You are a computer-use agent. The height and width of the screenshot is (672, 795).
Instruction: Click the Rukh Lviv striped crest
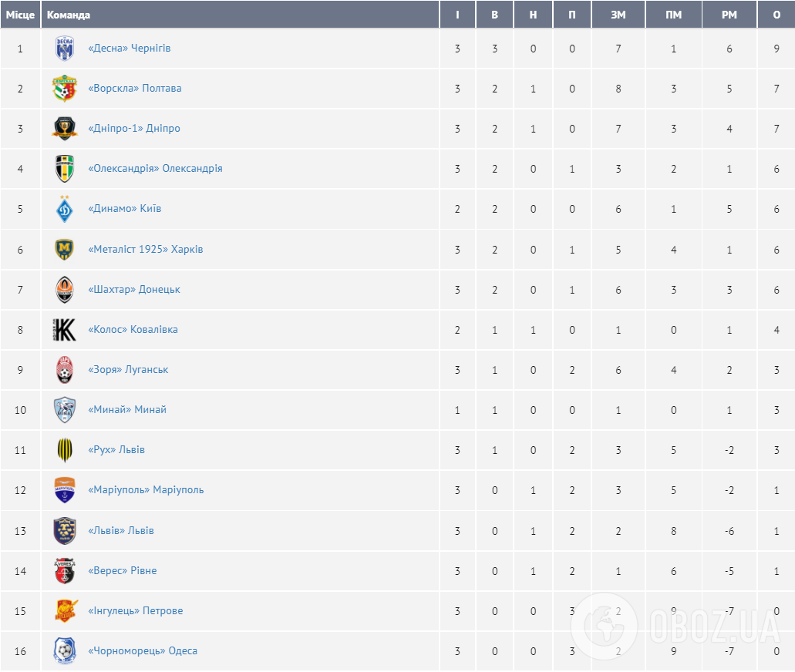(65, 450)
